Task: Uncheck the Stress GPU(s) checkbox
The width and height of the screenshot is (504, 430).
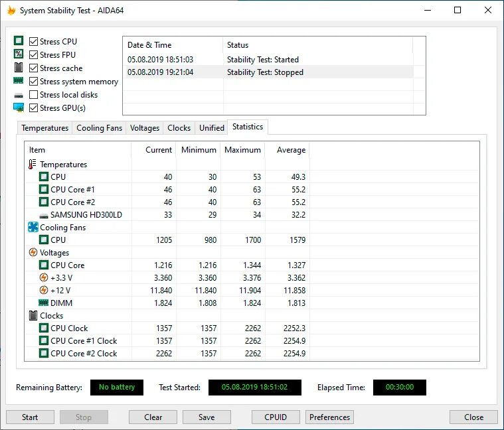Action: (x=33, y=108)
